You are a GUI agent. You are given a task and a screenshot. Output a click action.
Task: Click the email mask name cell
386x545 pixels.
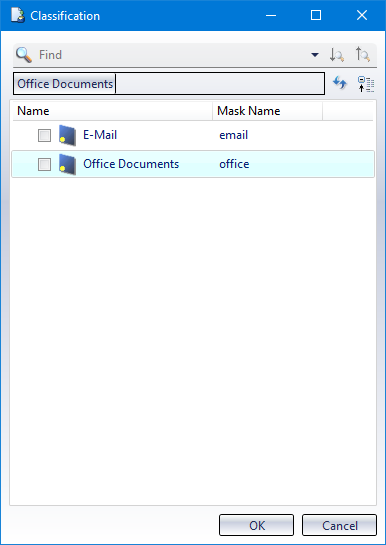(x=233, y=135)
